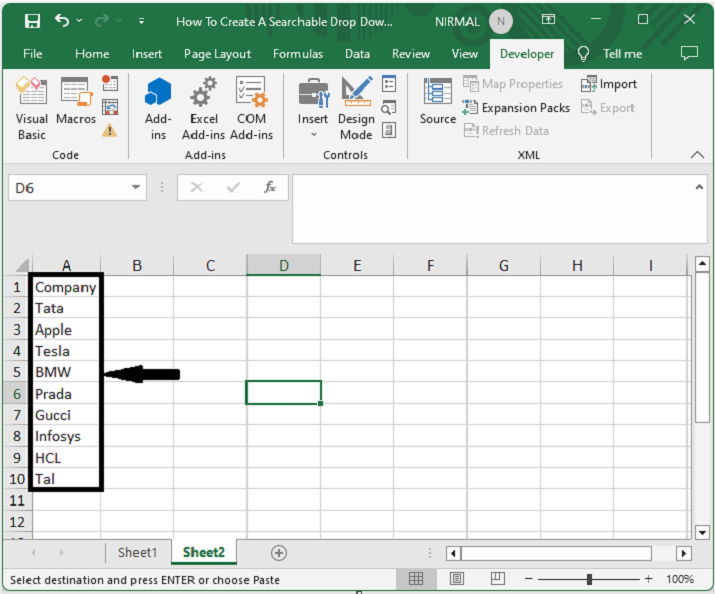Select column D header
This screenshot has height=594, width=715.
(284, 265)
